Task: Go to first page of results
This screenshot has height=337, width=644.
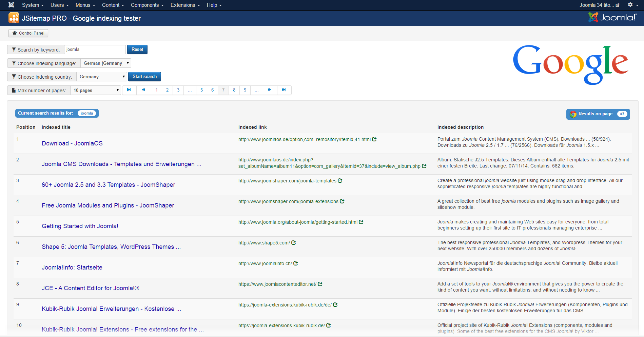Action: coord(129,90)
